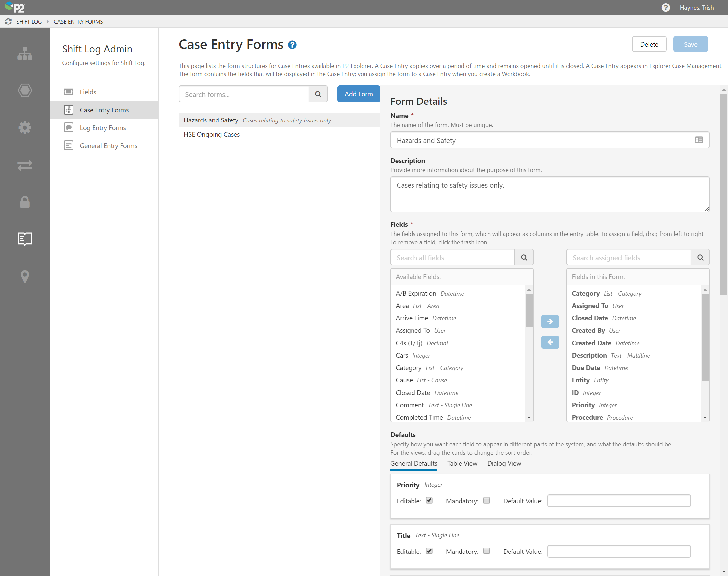Image resolution: width=728 pixels, height=576 pixels.
Task: Click the hierarchy org-chart sidebar icon
Action: coord(24,53)
